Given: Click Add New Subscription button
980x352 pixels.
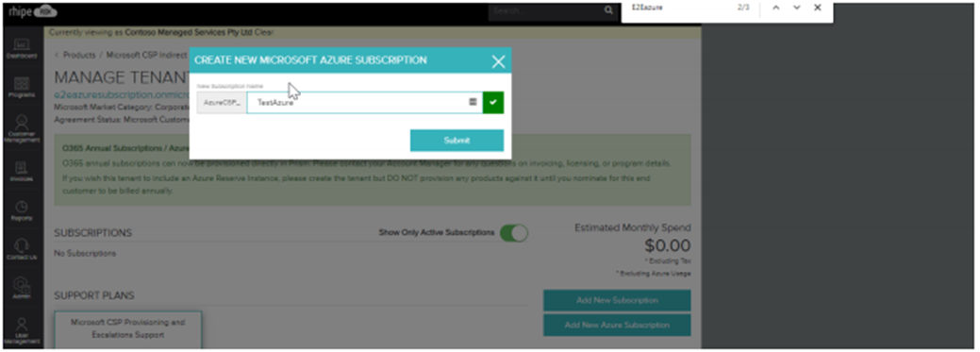Looking at the screenshot, I should coord(617,300).
